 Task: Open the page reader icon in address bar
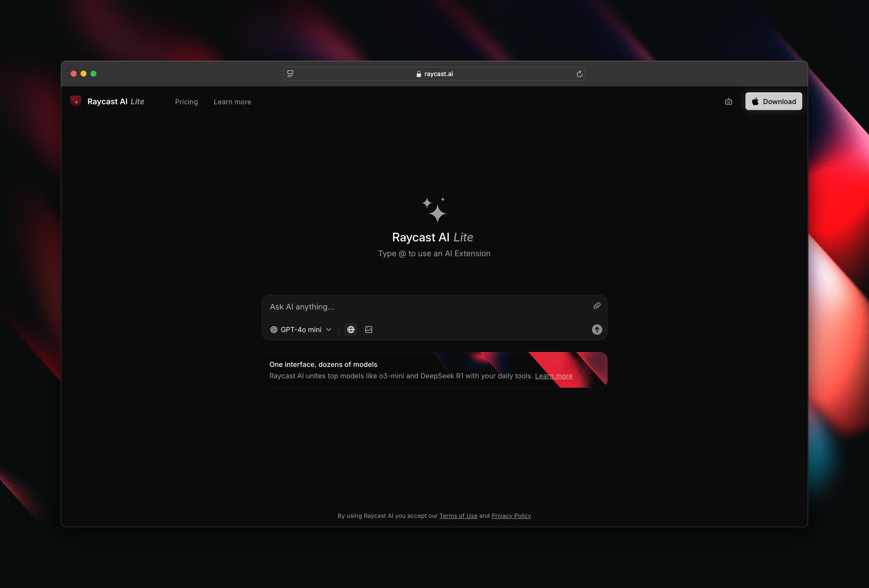pyautogui.click(x=290, y=74)
